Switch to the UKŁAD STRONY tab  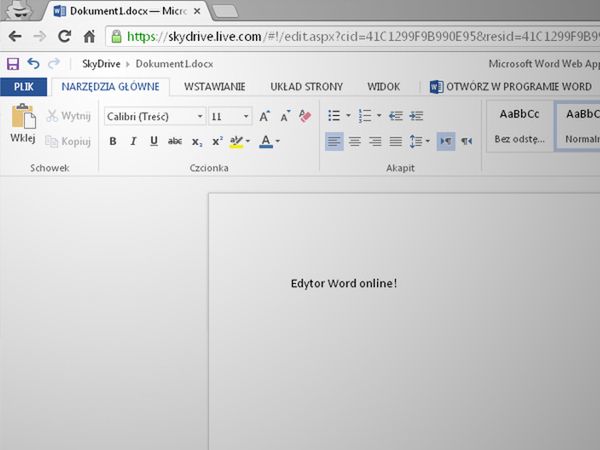coord(307,87)
